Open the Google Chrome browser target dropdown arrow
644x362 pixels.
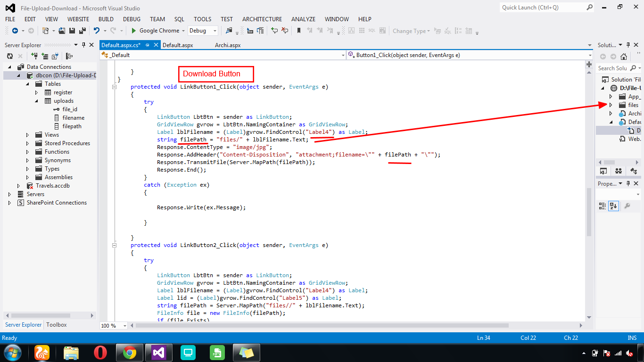point(183,31)
